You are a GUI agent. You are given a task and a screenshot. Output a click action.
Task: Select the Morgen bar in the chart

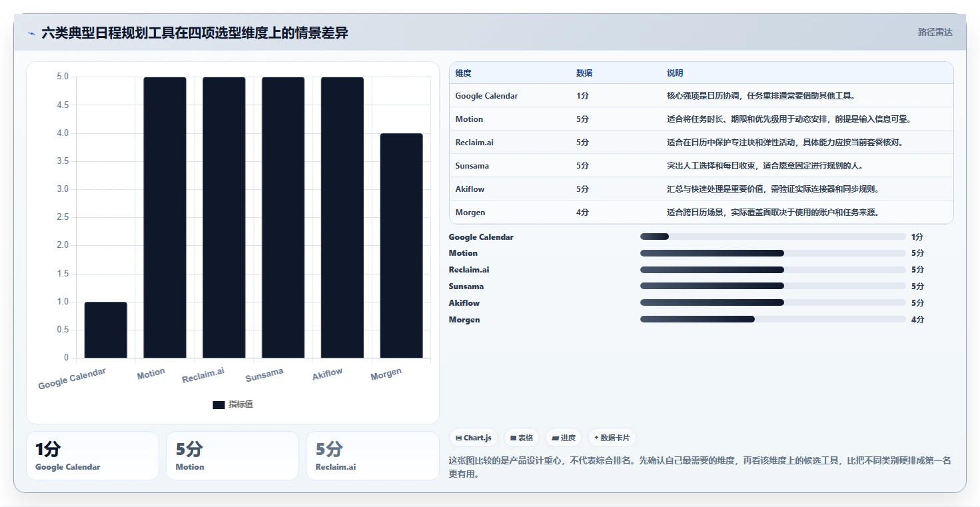pos(401,246)
